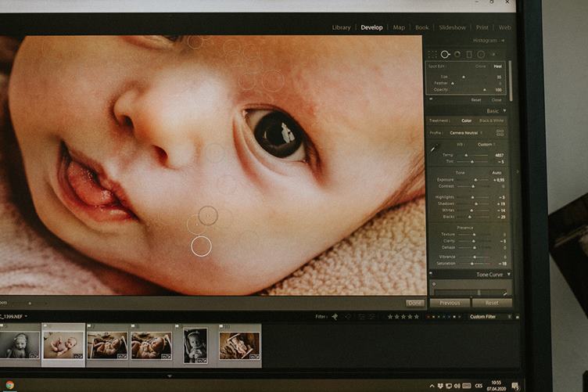Toggle the filters switch beside Custom Filter

pyautogui.click(x=518, y=317)
